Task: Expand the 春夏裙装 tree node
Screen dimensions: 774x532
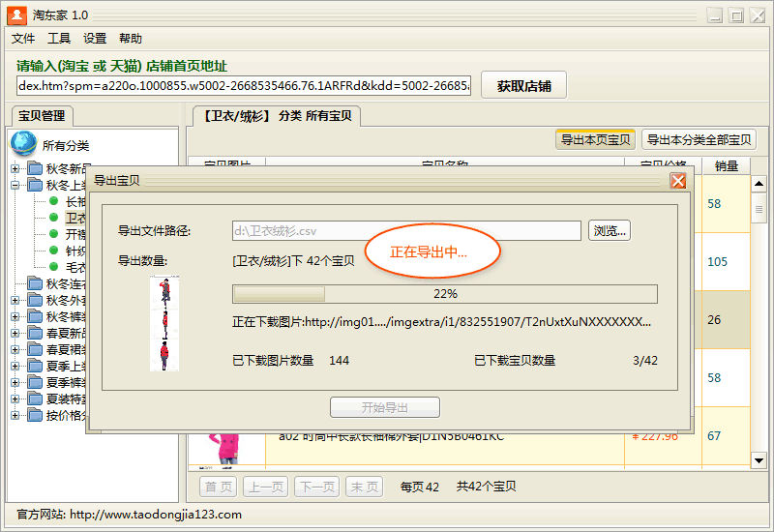Action: click(15, 349)
